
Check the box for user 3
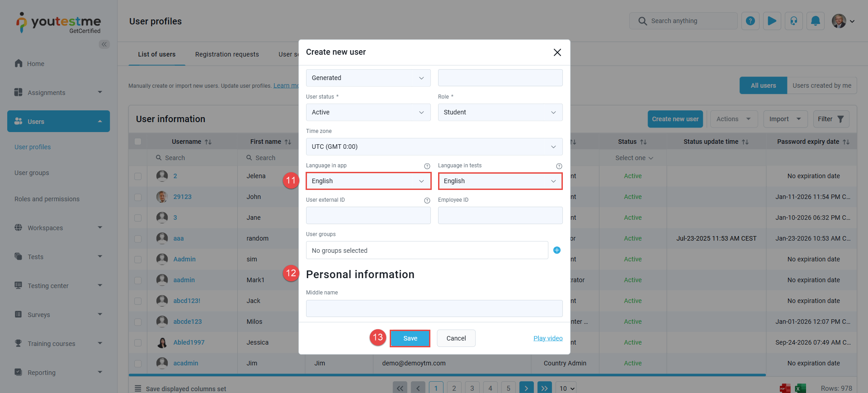tap(138, 218)
